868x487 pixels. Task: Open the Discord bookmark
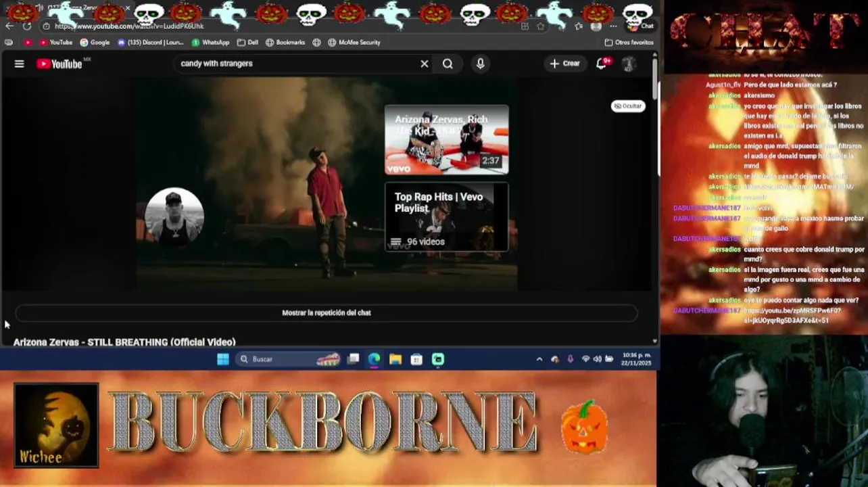click(150, 42)
